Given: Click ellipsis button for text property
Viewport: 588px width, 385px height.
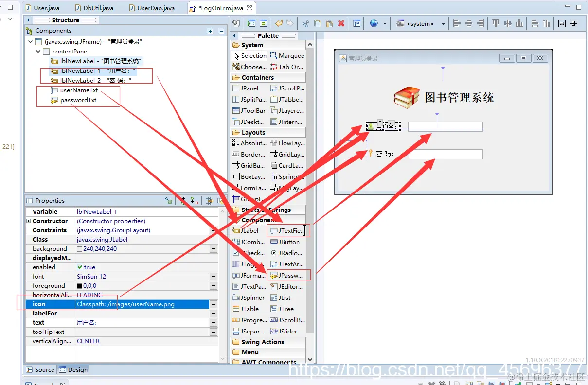Looking at the screenshot, I should click(213, 323).
